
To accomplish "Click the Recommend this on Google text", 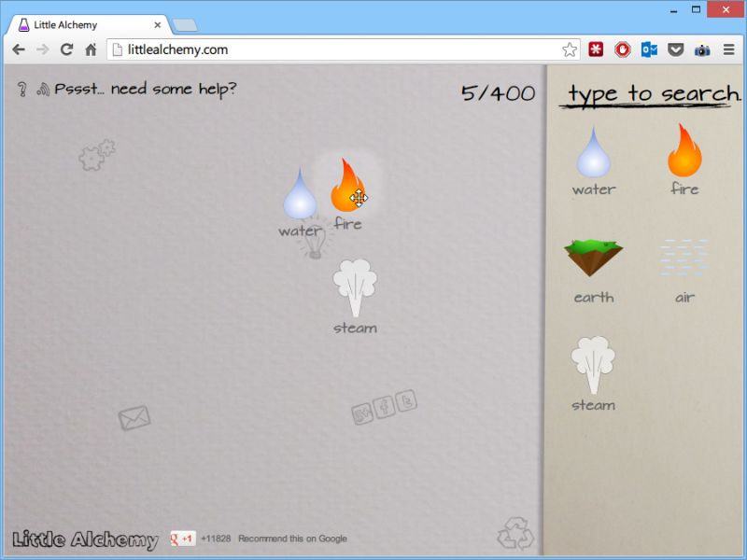I will pyautogui.click(x=292, y=539).
